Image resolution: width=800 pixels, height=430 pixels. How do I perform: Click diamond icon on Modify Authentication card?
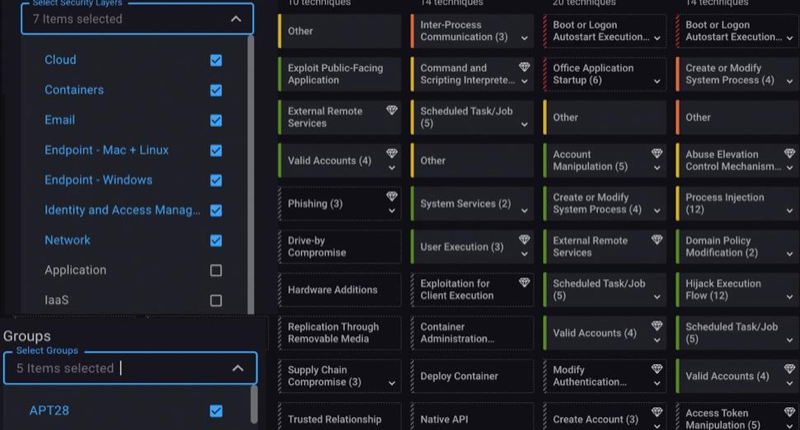[657, 368]
